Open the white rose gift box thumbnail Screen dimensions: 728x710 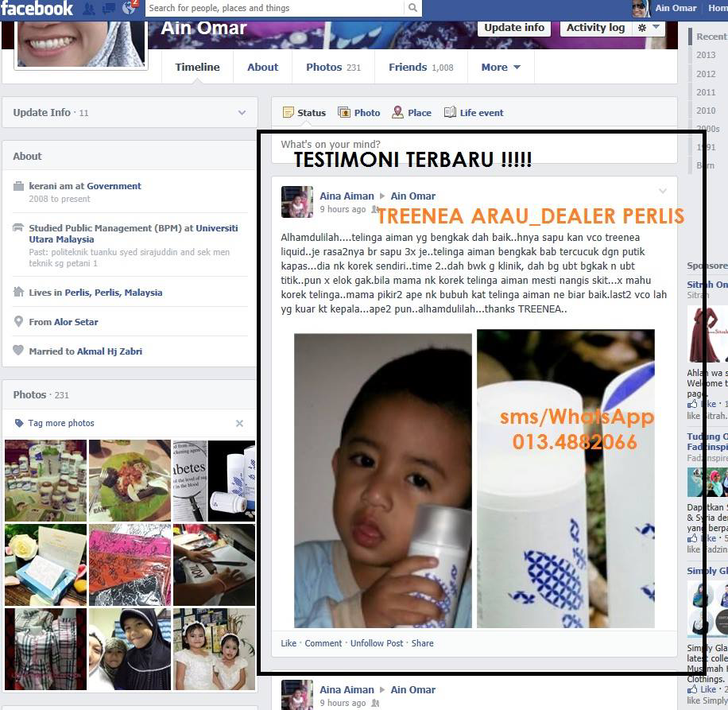pos(45,565)
